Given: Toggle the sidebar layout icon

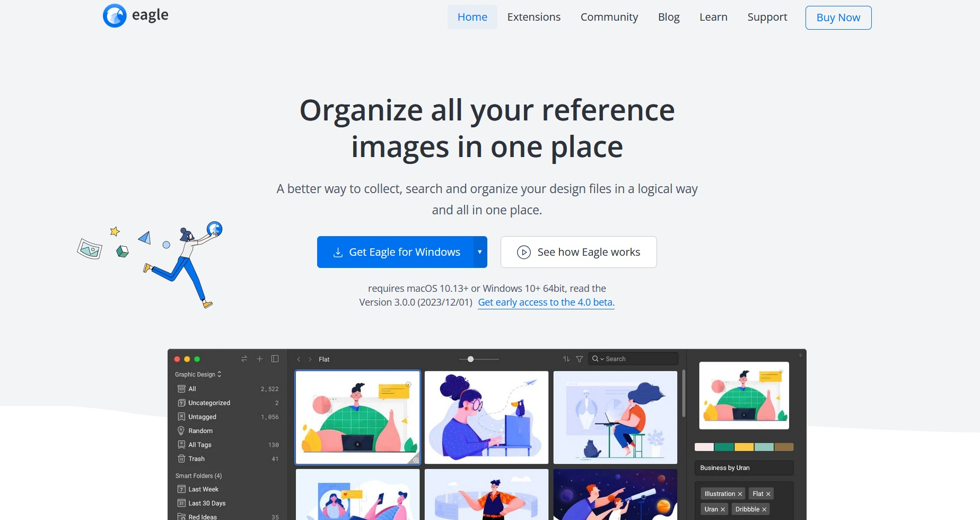Looking at the screenshot, I should 275,359.
